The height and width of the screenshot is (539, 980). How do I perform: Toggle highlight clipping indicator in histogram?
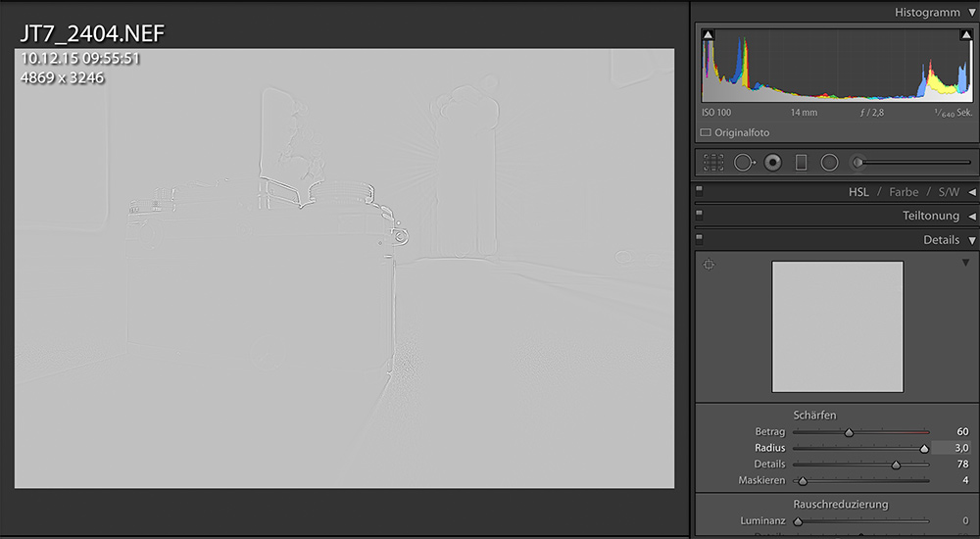tap(966, 35)
